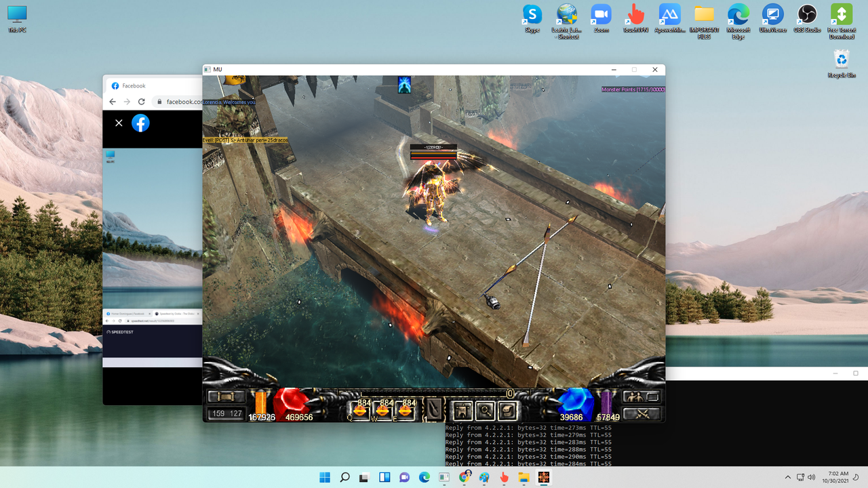The image size is (868, 488).
Task: Close the Facebook photo viewer with X
Action: (119, 123)
